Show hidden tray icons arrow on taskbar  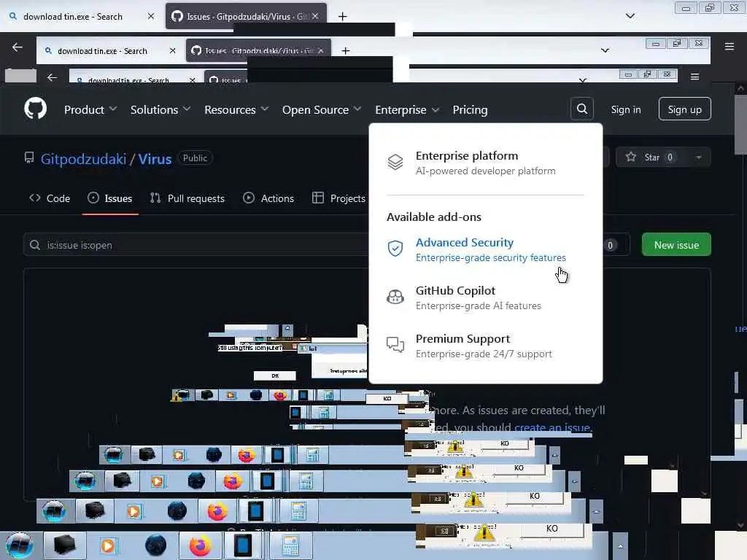pos(620,545)
